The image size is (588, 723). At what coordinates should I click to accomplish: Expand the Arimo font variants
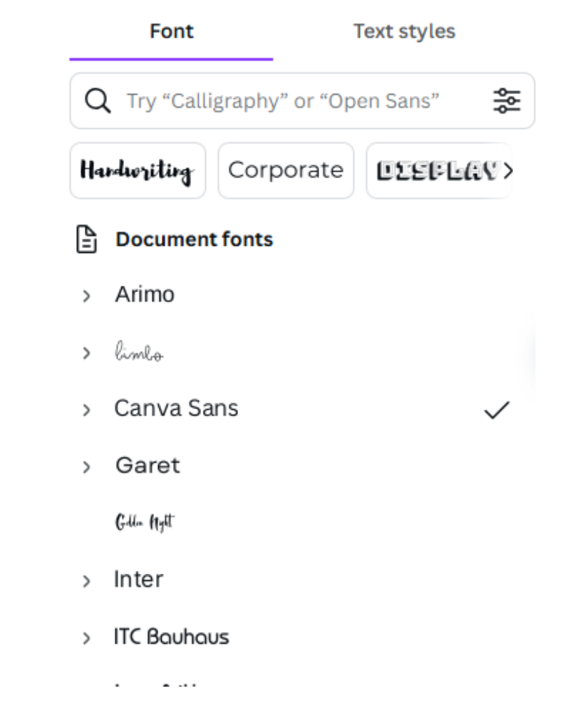click(x=87, y=296)
